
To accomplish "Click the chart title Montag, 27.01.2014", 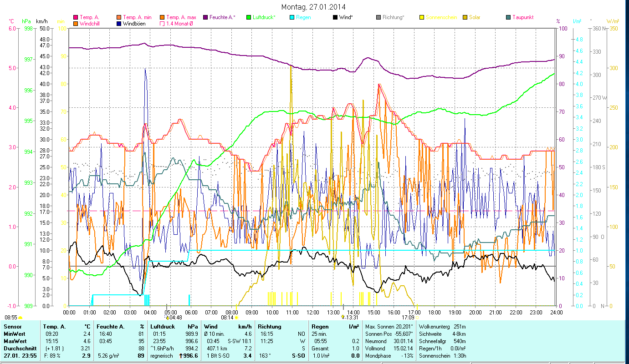I will click(313, 7).
